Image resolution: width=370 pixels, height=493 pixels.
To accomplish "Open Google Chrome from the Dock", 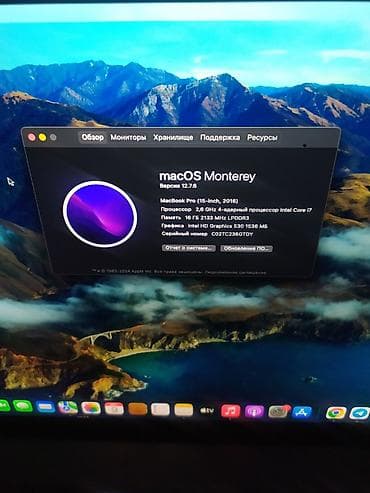I will click(336, 413).
